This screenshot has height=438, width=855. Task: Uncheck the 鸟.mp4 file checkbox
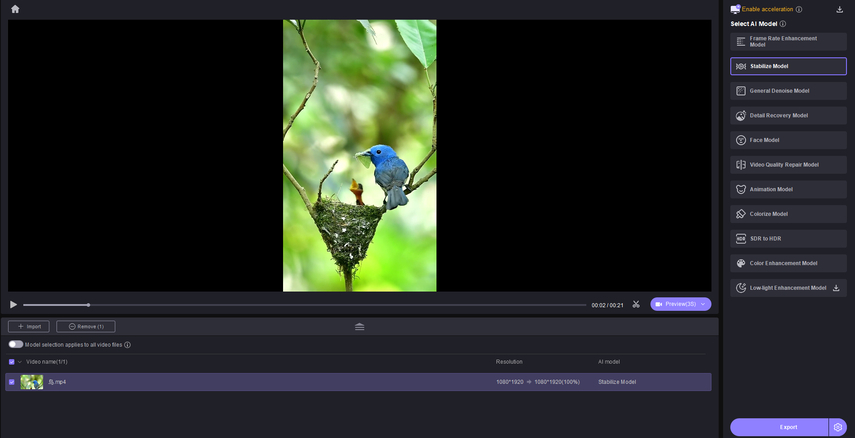pos(11,382)
